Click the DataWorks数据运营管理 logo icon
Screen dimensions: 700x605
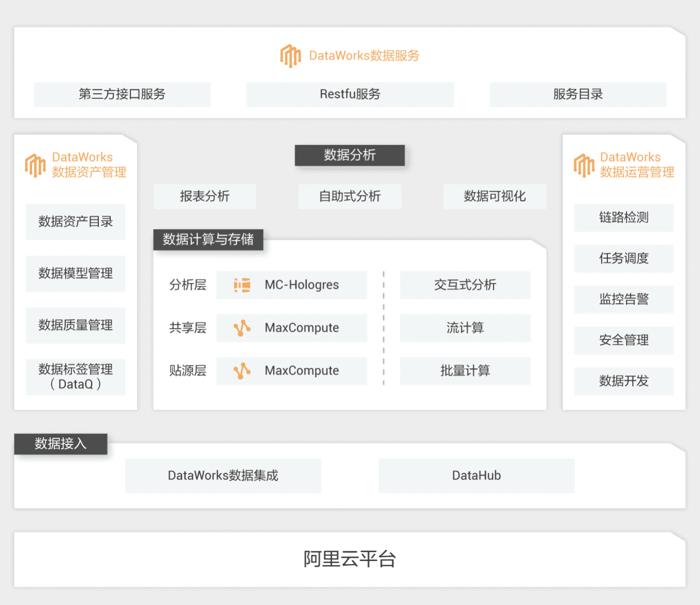(584, 165)
